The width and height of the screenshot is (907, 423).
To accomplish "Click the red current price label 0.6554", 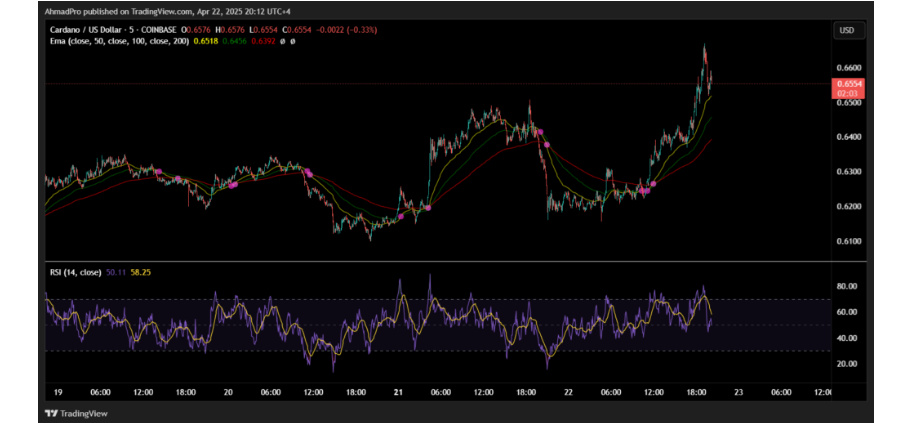I will point(849,83).
